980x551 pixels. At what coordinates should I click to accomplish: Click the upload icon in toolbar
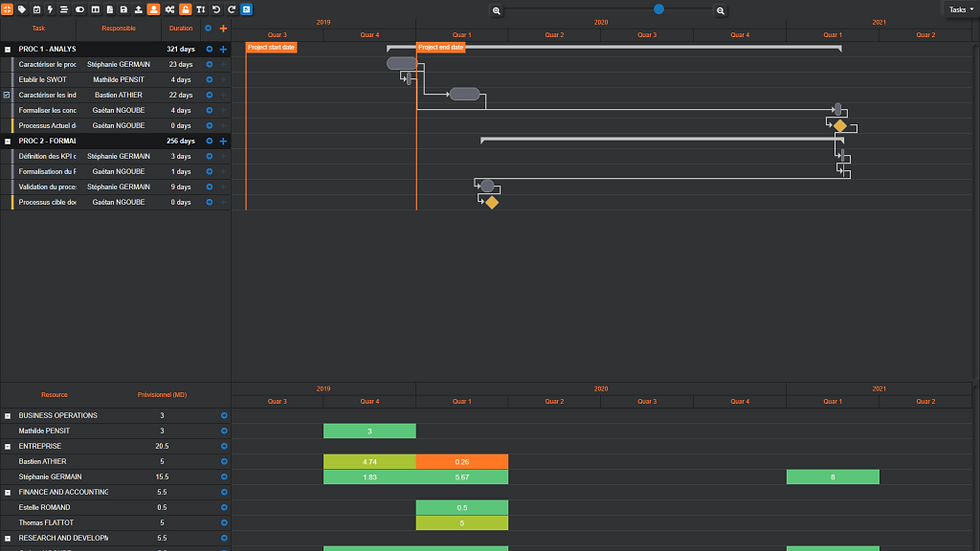coord(138,9)
